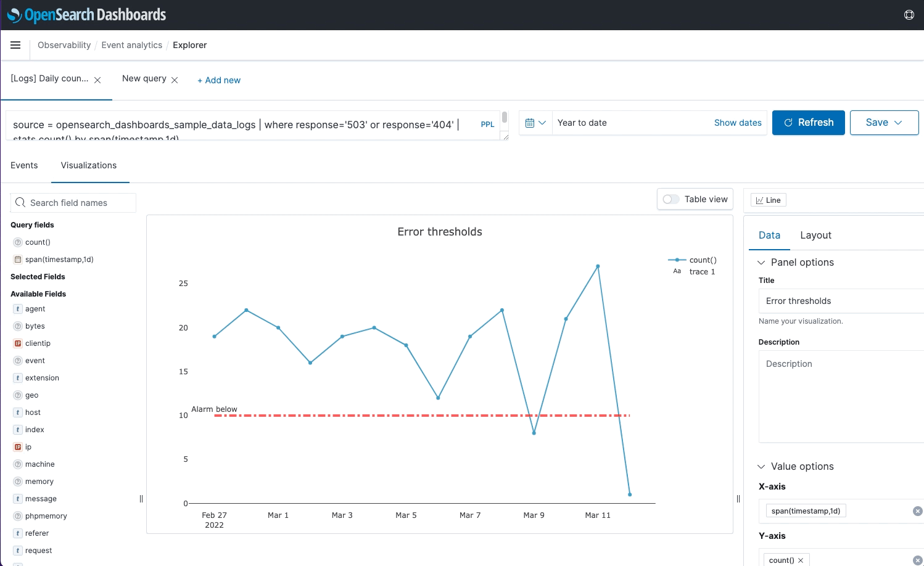Open the hamburger navigation menu
This screenshot has width=924, height=566.
coord(15,45)
